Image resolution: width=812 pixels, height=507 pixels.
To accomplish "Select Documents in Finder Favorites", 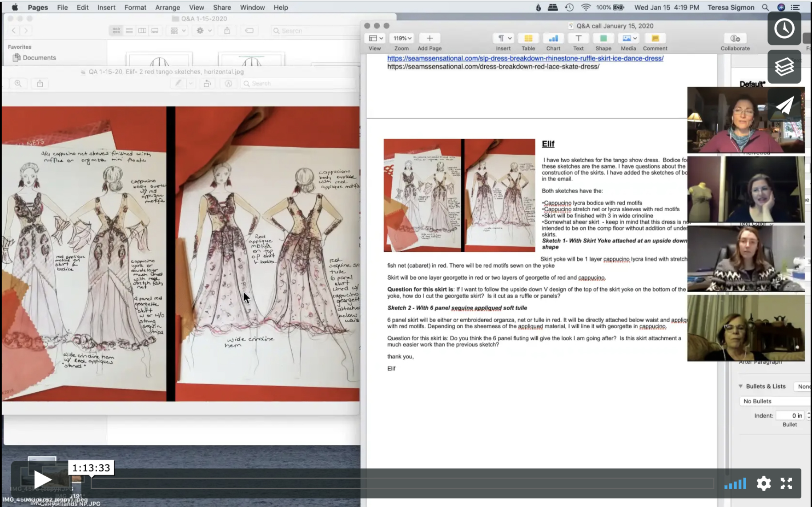I will tap(39, 58).
